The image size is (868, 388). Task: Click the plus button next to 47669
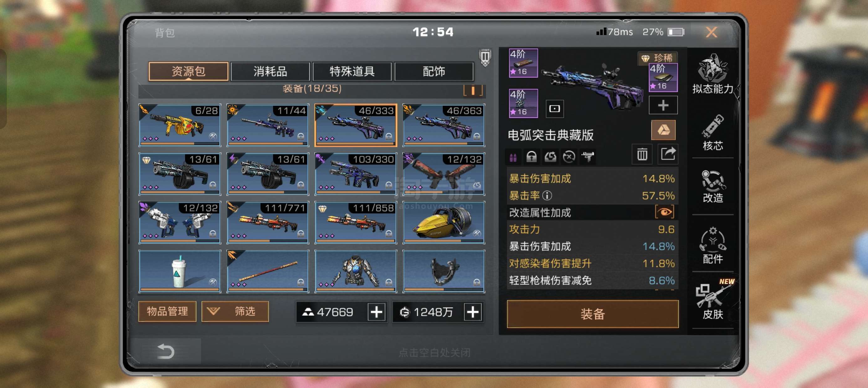376,312
